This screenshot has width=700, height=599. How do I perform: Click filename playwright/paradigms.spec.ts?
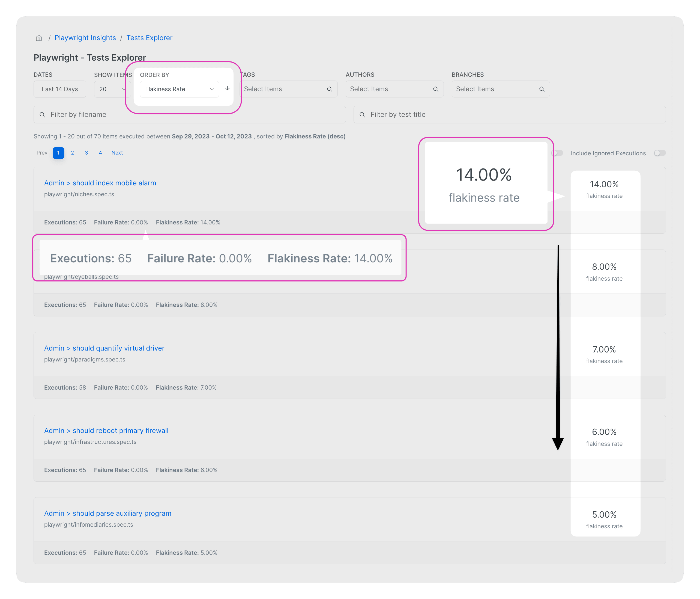point(85,359)
